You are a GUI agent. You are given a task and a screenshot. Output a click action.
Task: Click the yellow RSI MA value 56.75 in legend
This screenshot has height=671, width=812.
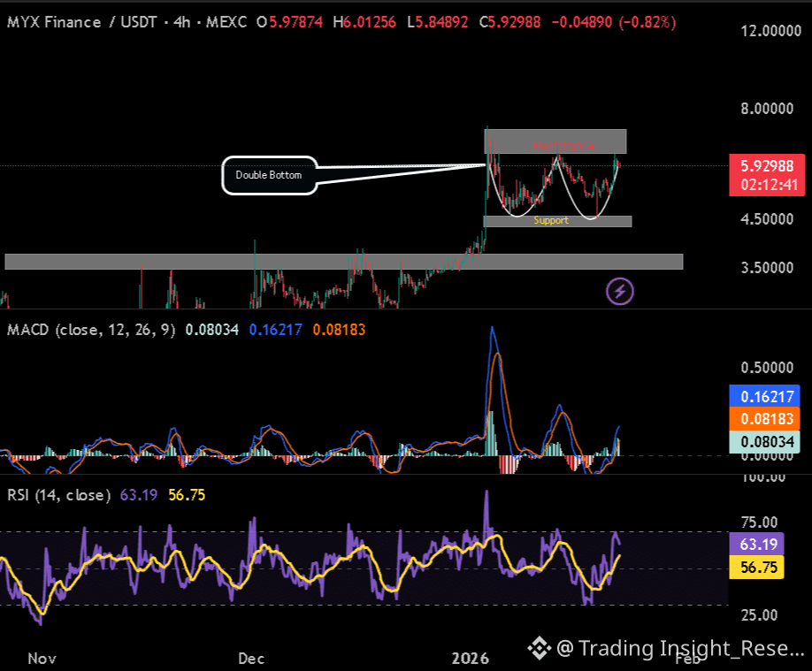click(x=187, y=495)
